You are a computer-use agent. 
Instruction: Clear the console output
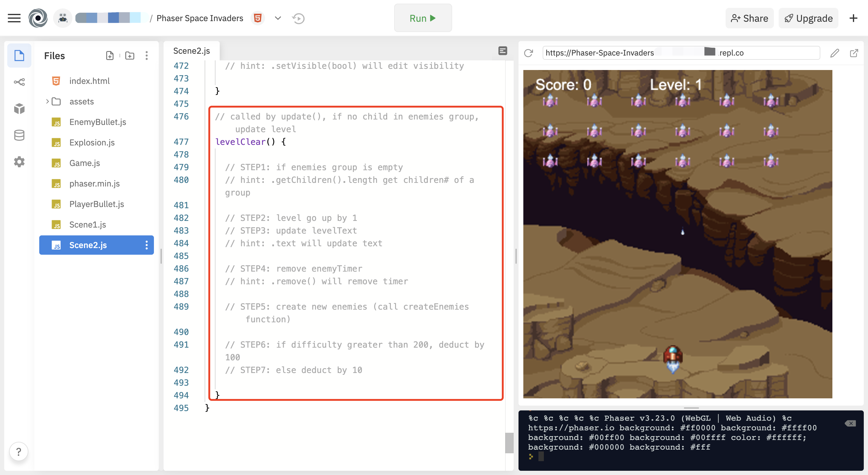click(x=850, y=423)
